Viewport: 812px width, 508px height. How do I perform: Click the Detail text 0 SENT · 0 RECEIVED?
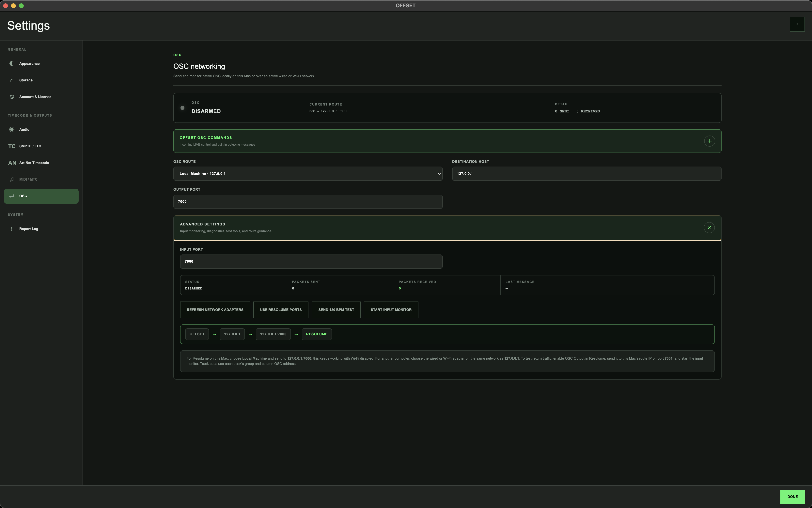tap(577, 111)
